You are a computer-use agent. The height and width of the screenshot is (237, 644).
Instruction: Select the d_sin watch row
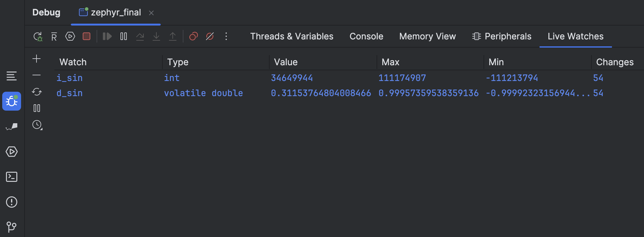click(349, 93)
